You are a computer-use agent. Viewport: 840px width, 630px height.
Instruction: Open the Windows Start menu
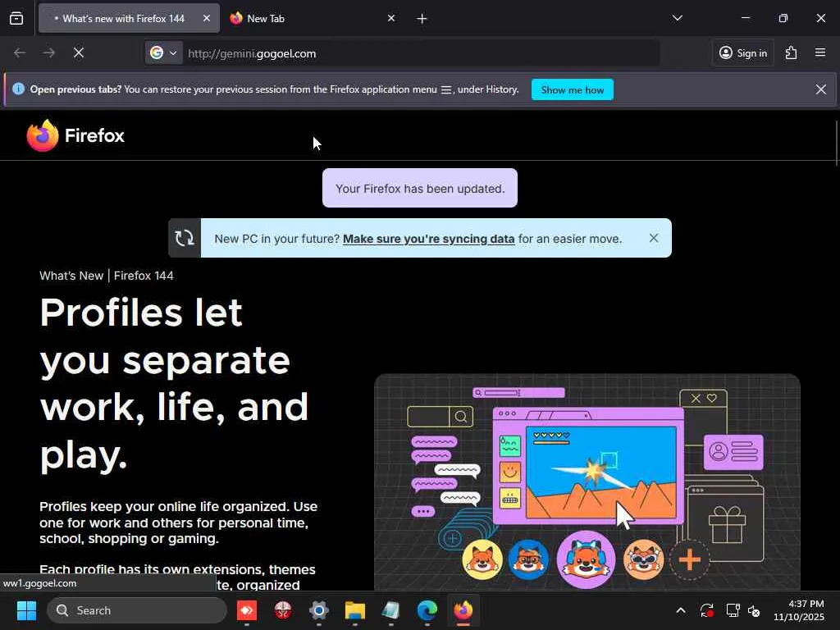(x=26, y=610)
